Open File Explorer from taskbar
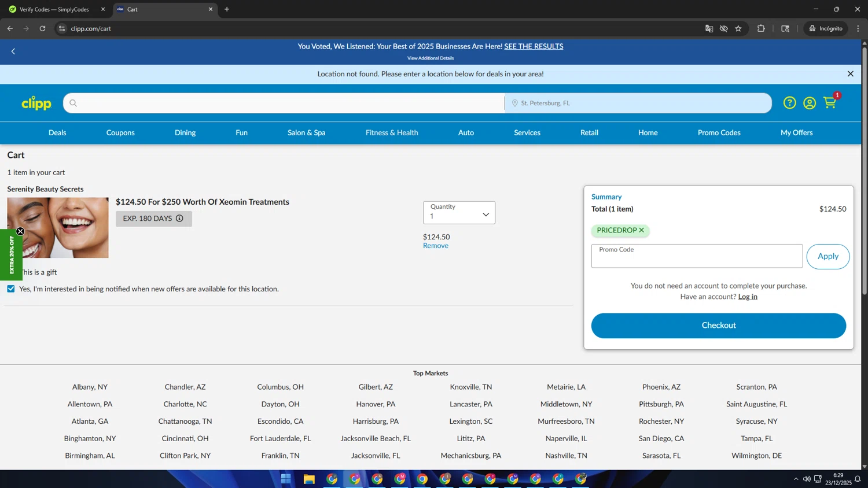Screen dimensions: 868x488 [309, 479]
